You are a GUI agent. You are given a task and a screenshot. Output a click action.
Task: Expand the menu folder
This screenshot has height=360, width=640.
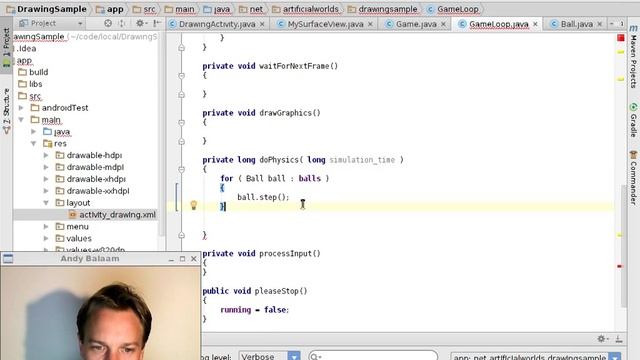[46, 226]
